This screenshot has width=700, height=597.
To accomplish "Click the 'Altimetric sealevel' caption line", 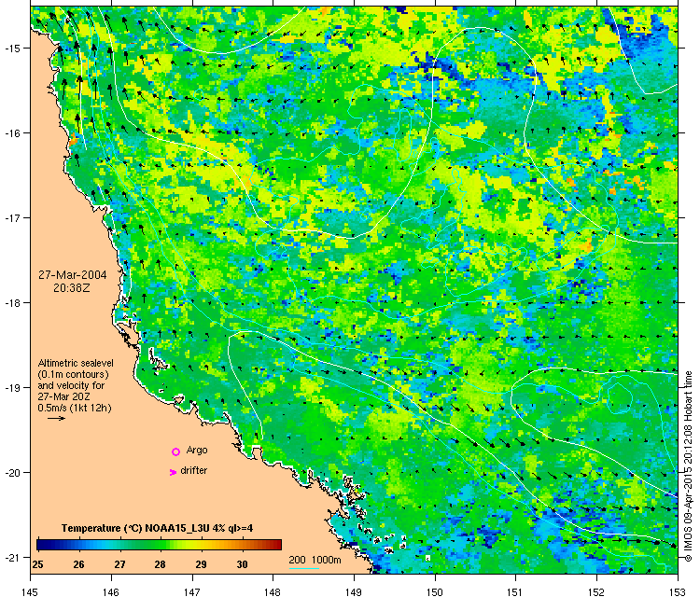I will (76, 363).
